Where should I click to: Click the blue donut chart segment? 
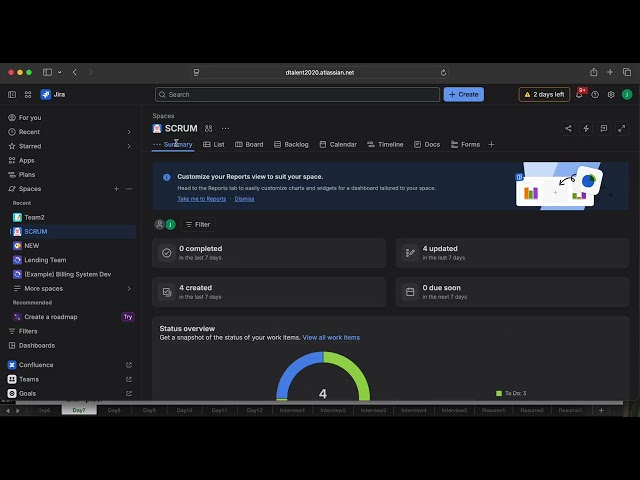tap(291, 371)
